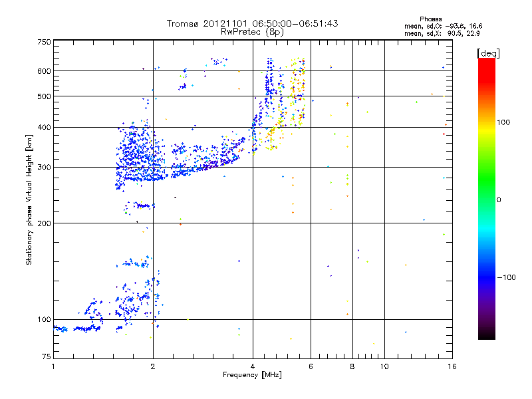This screenshot has height=399, width=532.
Task: Click the colorbar tick label '-100'
Action: (506, 277)
